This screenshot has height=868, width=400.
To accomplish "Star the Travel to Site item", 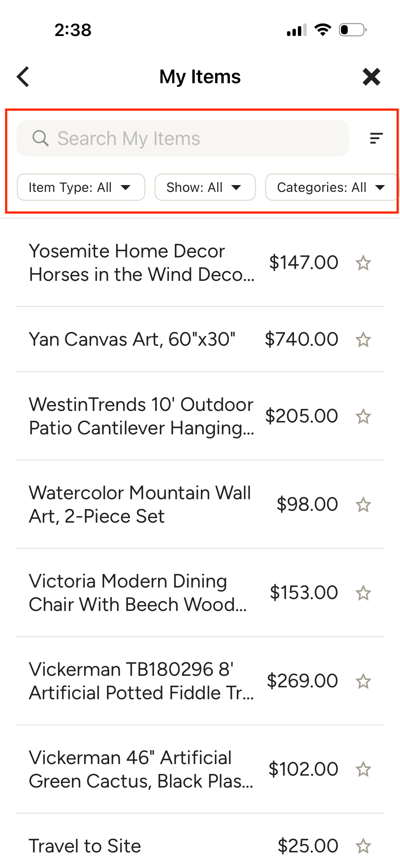I will [363, 846].
